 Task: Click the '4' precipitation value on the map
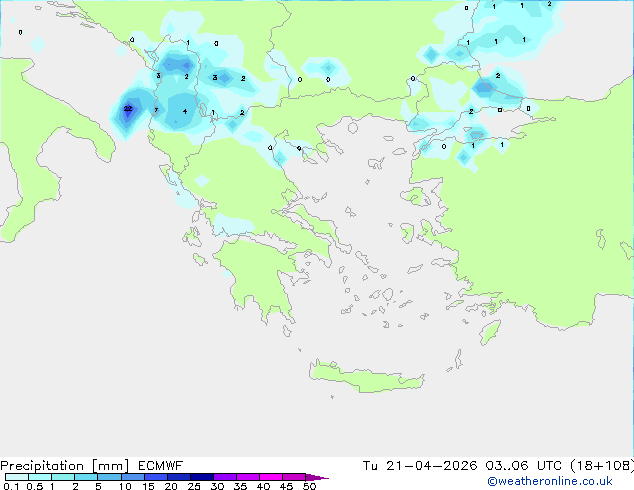coord(185,112)
